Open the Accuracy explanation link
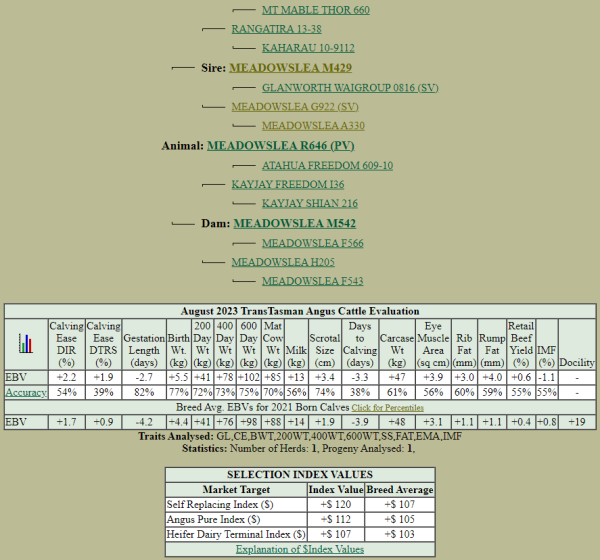Image resolution: width=600 pixels, height=560 pixels. (x=26, y=392)
